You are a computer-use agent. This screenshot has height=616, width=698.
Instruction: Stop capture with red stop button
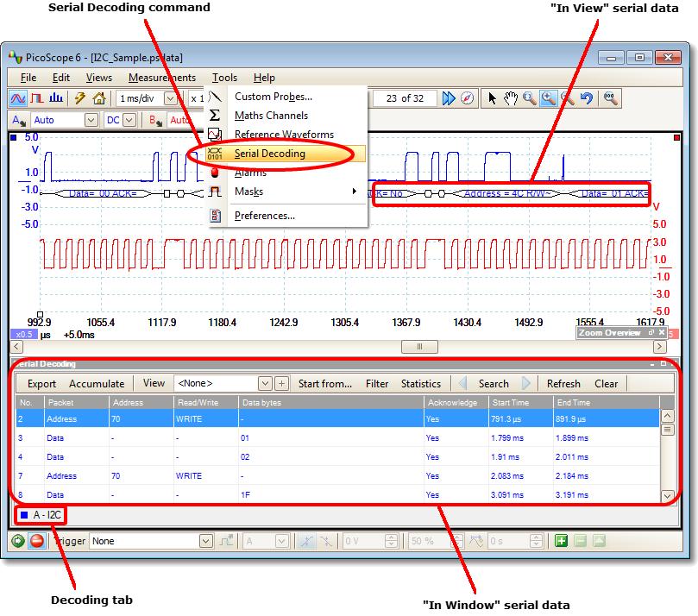coord(37,541)
